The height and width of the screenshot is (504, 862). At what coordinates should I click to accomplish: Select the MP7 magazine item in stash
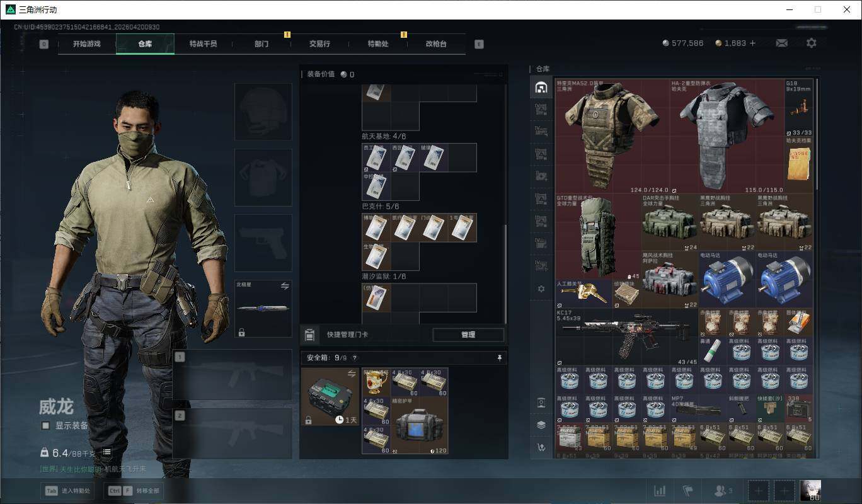tap(698, 409)
